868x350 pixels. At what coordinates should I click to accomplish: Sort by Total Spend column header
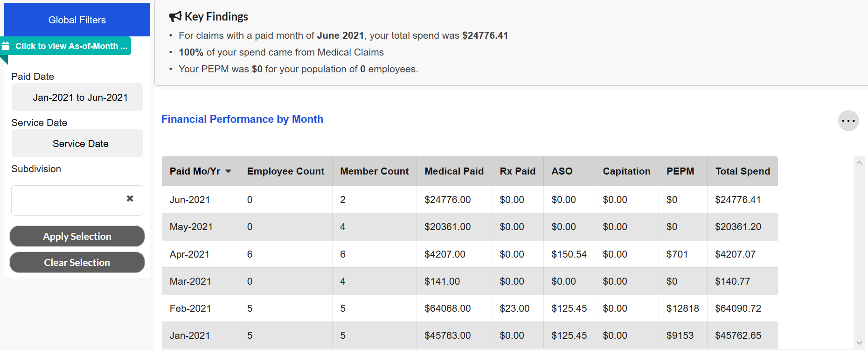click(742, 171)
